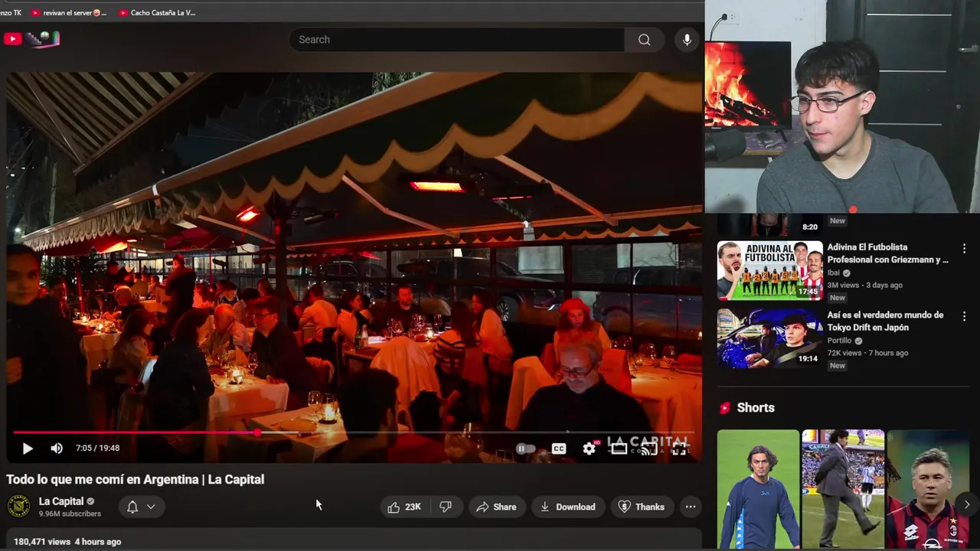
Task: Open Adivina El Futbolista video thumbnail
Action: coord(769,270)
